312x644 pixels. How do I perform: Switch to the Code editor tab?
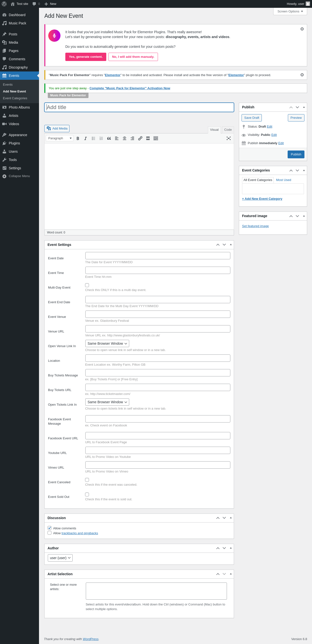pos(228,130)
